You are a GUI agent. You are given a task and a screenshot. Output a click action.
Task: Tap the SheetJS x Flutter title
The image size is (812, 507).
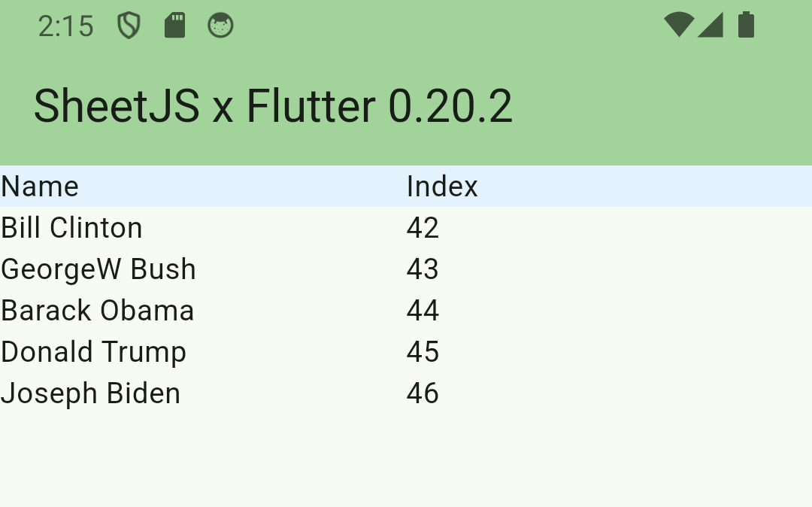pos(273,106)
